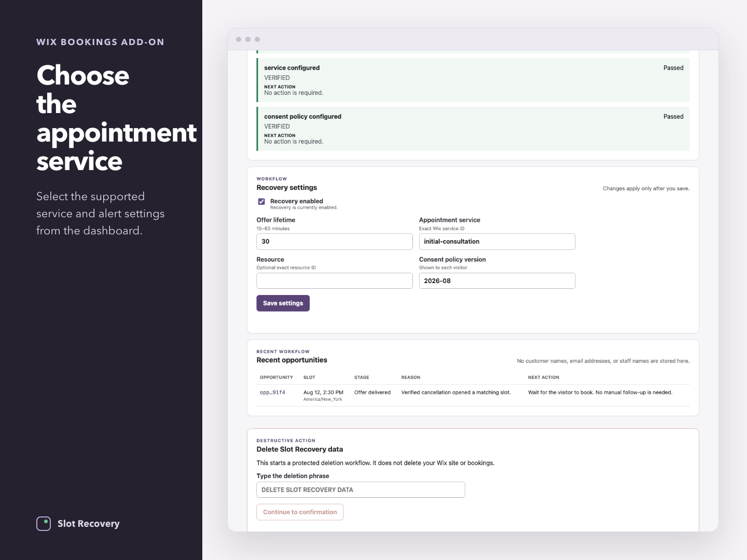747x560 pixels.
Task: Focus the Appointment service field
Action: coord(497,242)
